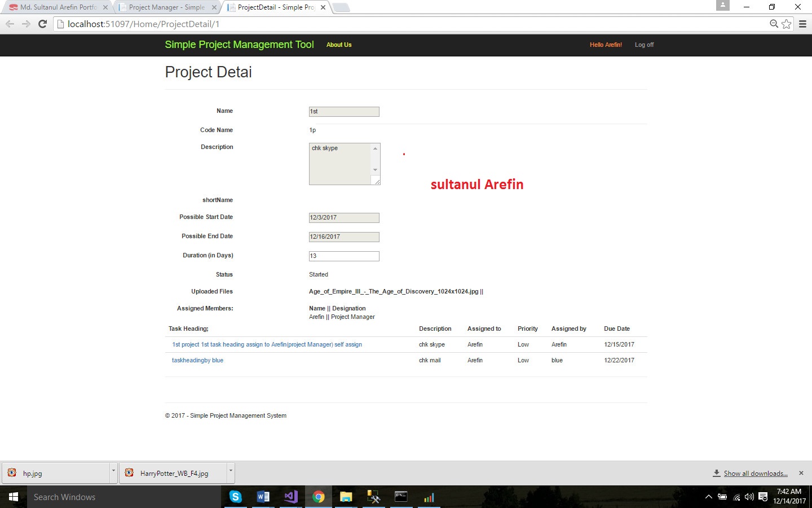Open File Explorer from the taskbar
The height and width of the screenshot is (508, 812).
point(346,497)
